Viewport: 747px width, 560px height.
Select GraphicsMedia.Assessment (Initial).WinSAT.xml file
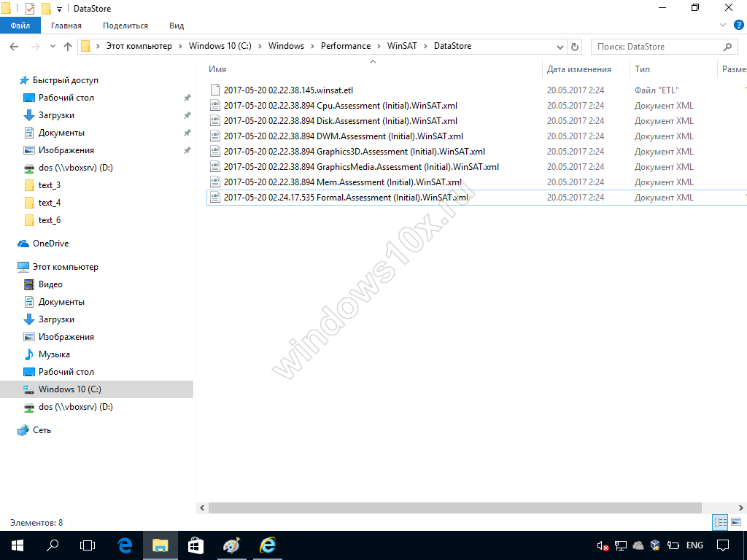tap(355, 167)
